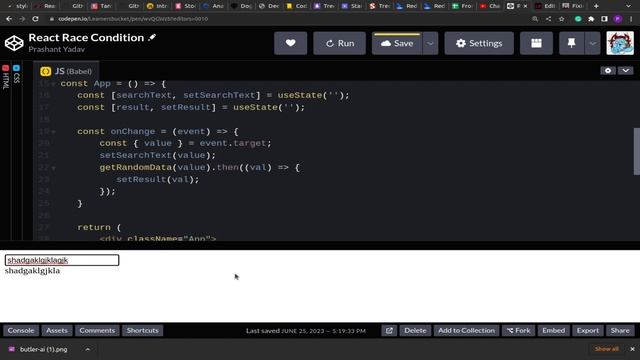Screen dimensions: 640x360
Task: Open the Chrome three-dot menu
Action: 631,19
